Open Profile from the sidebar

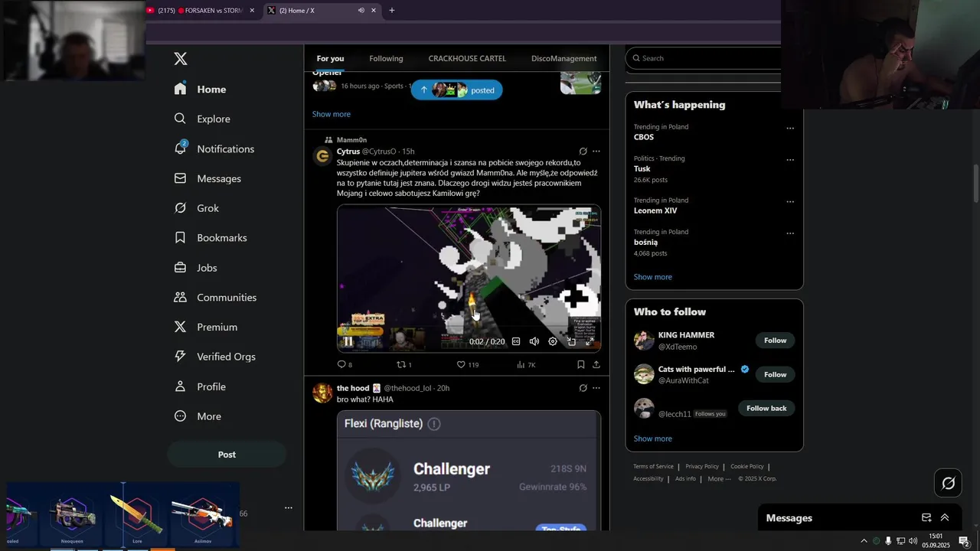(x=200, y=386)
